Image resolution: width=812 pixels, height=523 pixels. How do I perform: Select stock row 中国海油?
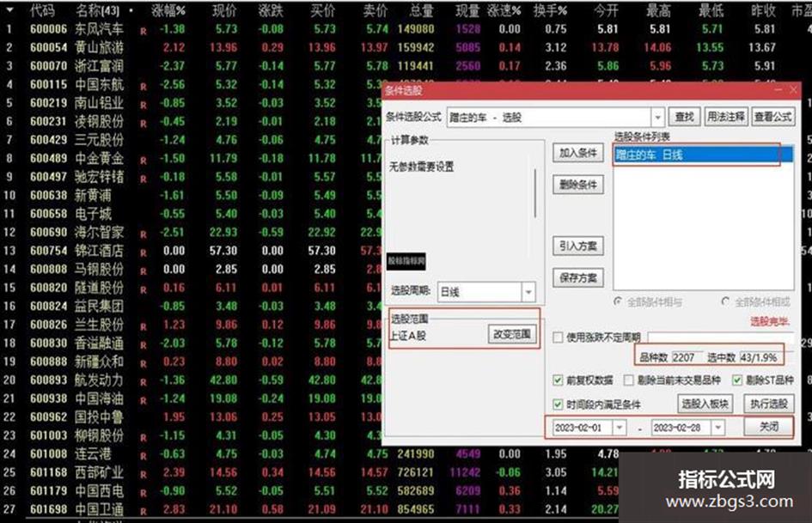tap(100, 398)
